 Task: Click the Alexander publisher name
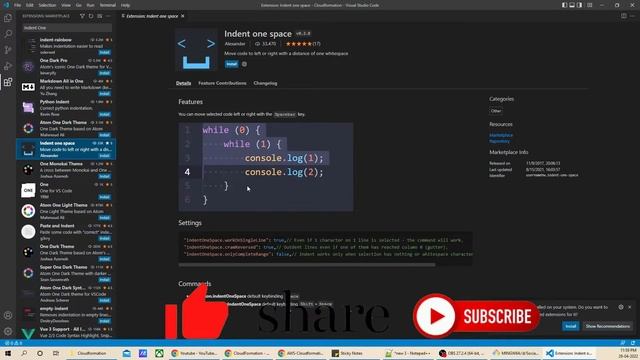(x=235, y=44)
